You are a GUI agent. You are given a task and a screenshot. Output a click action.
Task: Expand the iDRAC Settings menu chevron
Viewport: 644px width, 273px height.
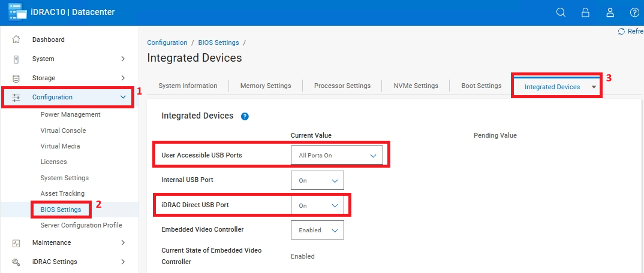coord(123,262)
